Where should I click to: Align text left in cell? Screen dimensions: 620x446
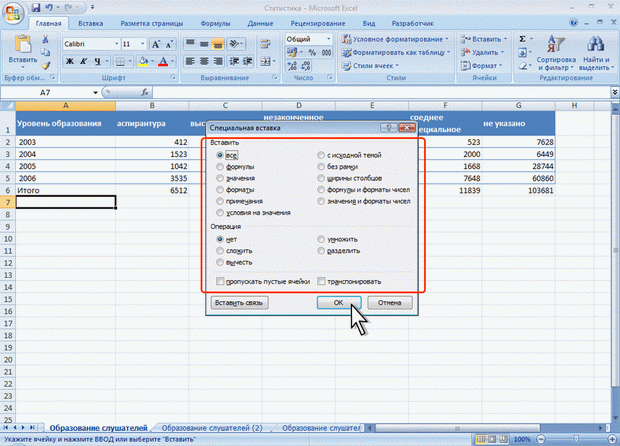[190, 61]
